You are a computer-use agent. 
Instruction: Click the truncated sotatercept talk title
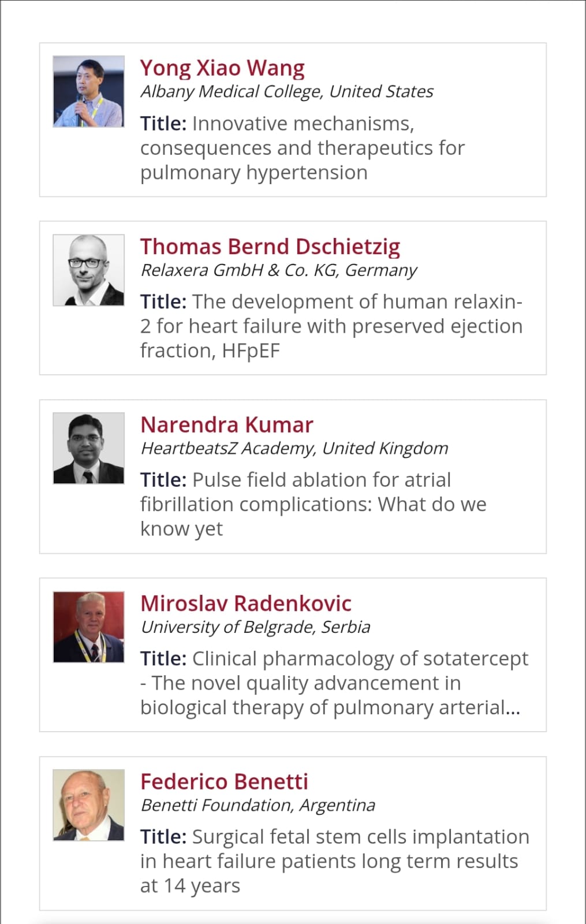(x=334, y=683)
